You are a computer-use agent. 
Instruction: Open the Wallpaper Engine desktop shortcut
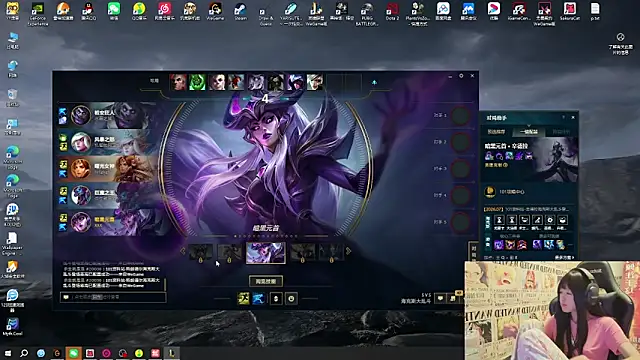(x=12, y=244)
